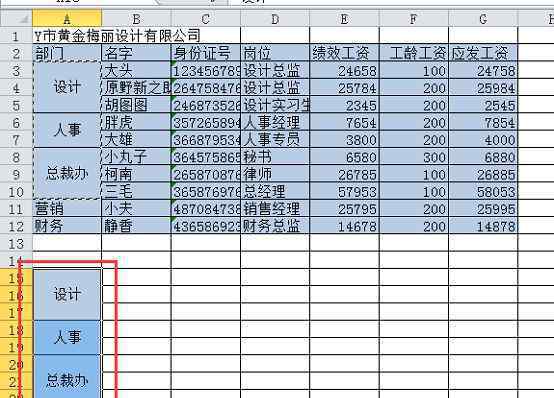554x398 pixels.
Task: Click the 58053 salary cell
Action: tap(483, 192)
